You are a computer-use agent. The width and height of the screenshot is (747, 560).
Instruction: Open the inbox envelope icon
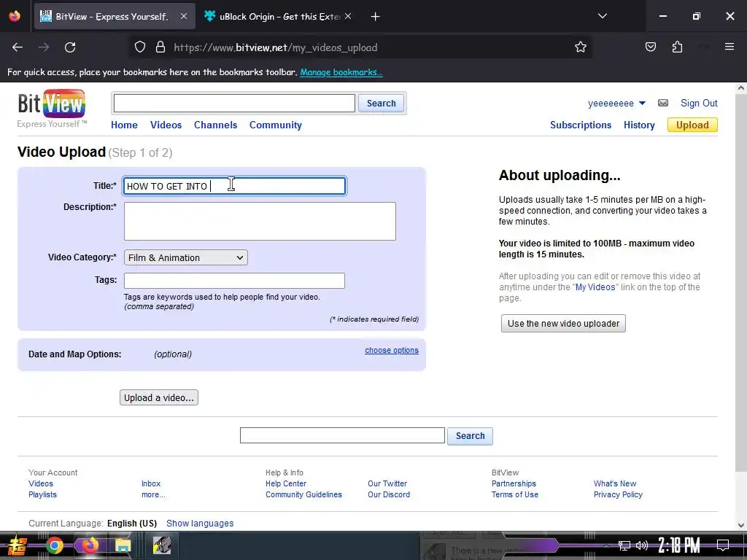pos(663,103)
